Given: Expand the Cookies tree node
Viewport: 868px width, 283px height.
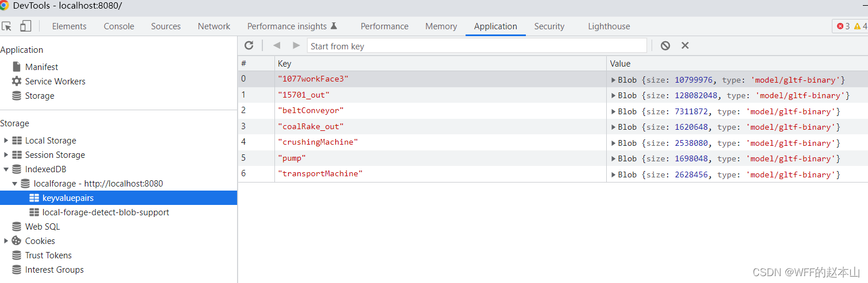Looking at the screenshot, I should [x=6, y=241].
